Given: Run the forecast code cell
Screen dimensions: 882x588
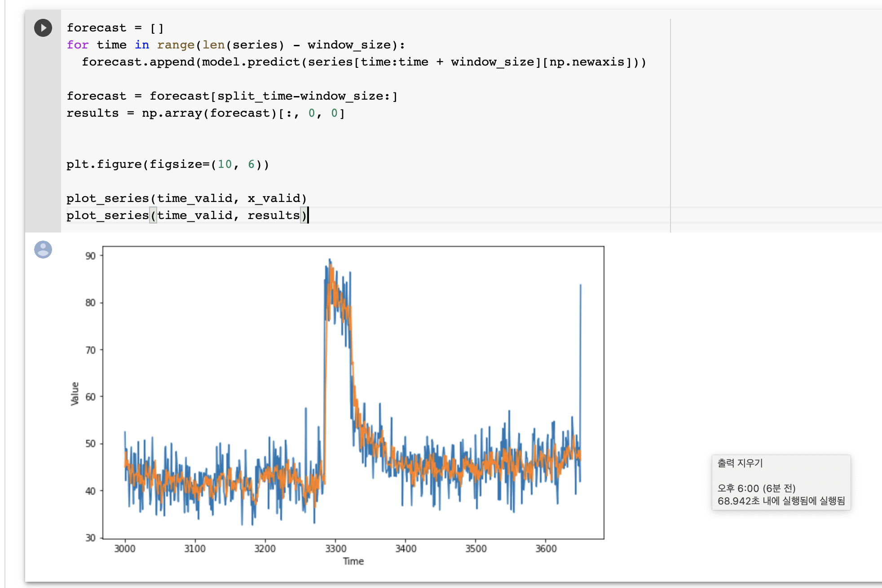Looking at the screenshot, I should point(43,28).
